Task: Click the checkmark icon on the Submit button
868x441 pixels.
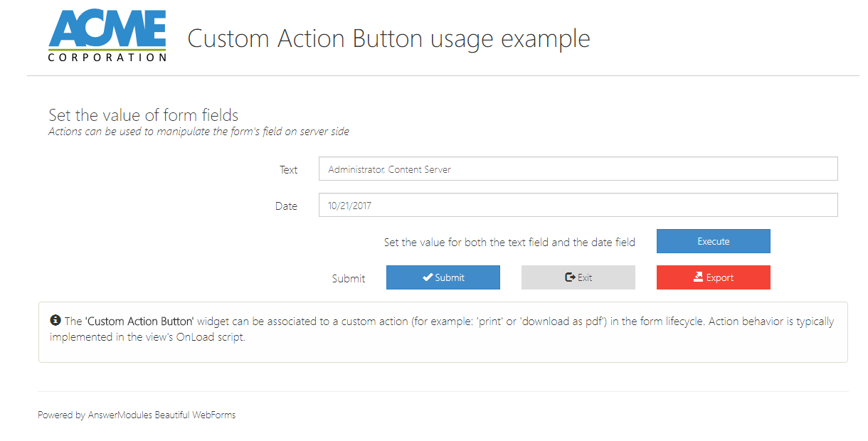Action: pyautogui.click(x=428, y=277)
